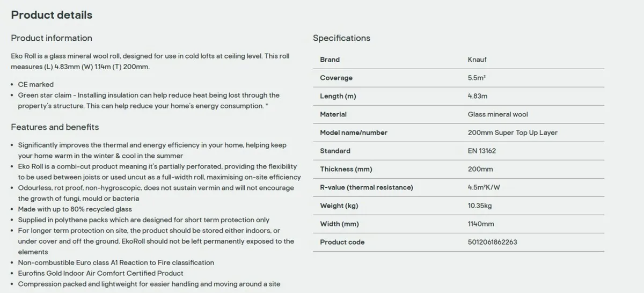
Task: Click the Product information subheading
Action: click(52, 38)
